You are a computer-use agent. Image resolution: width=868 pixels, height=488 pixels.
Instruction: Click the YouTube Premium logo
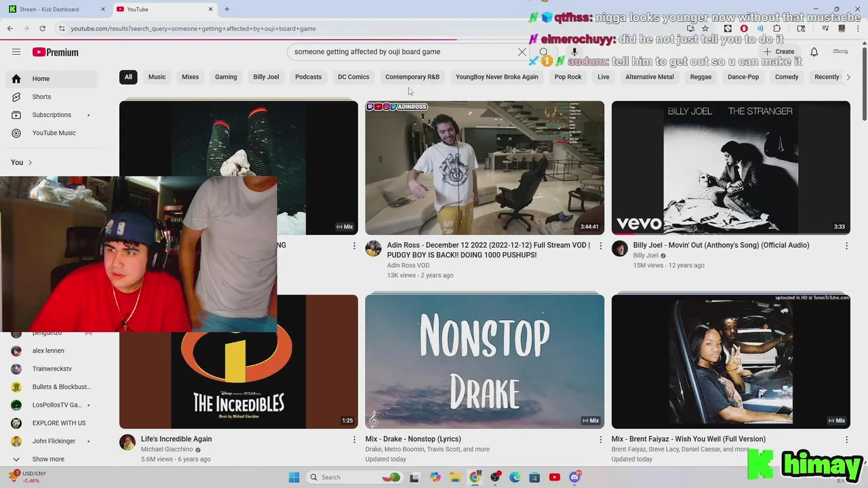click(x=56, y=52)
